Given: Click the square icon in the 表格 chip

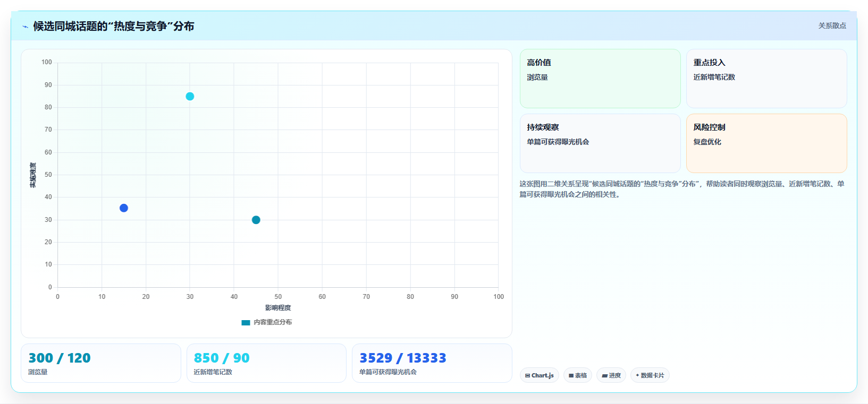Looking at the screenshot, I should (571, 375).
